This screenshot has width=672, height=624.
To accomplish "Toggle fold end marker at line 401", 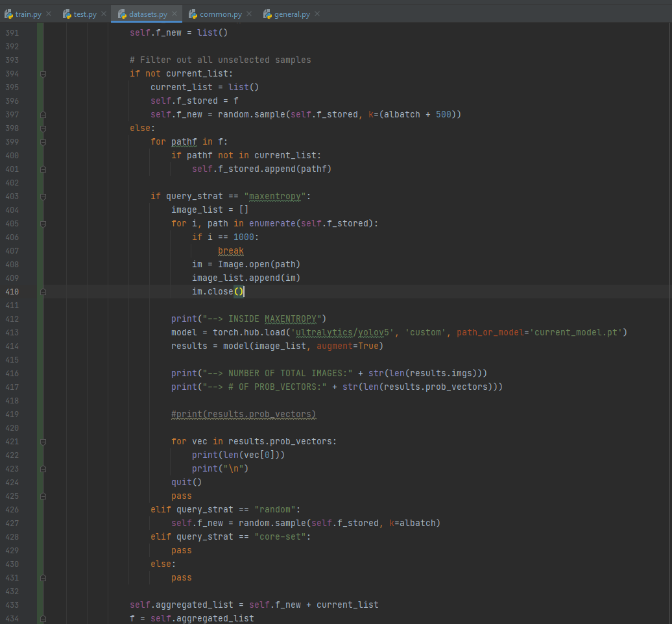I will [43, 169].
